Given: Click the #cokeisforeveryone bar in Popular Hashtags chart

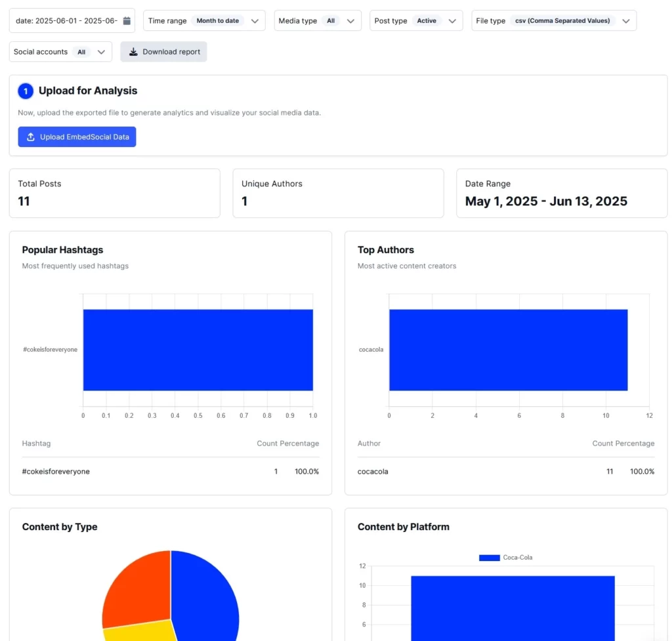Looking at the screenshot, I should pyautogui.click(x=198, y=350).
